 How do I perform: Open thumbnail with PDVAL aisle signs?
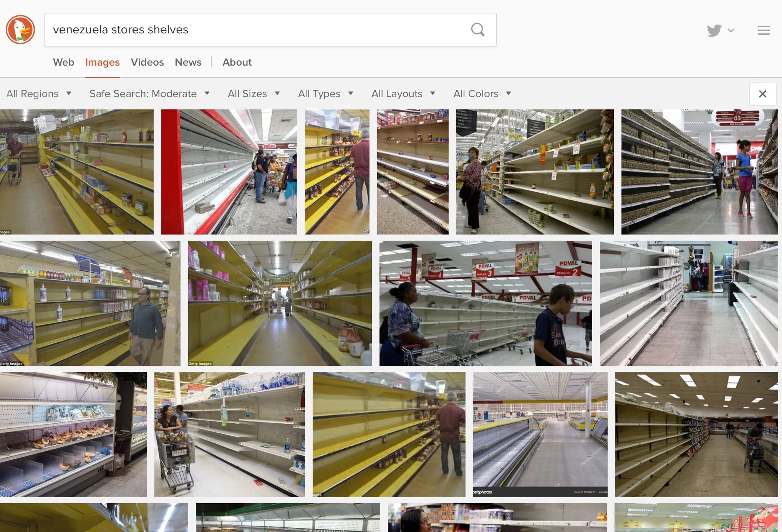point(485,303)
